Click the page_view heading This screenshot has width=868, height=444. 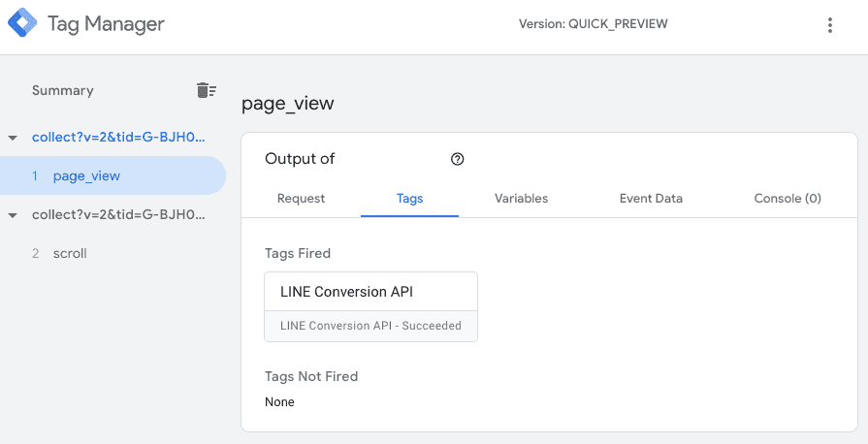click(288, 104)
